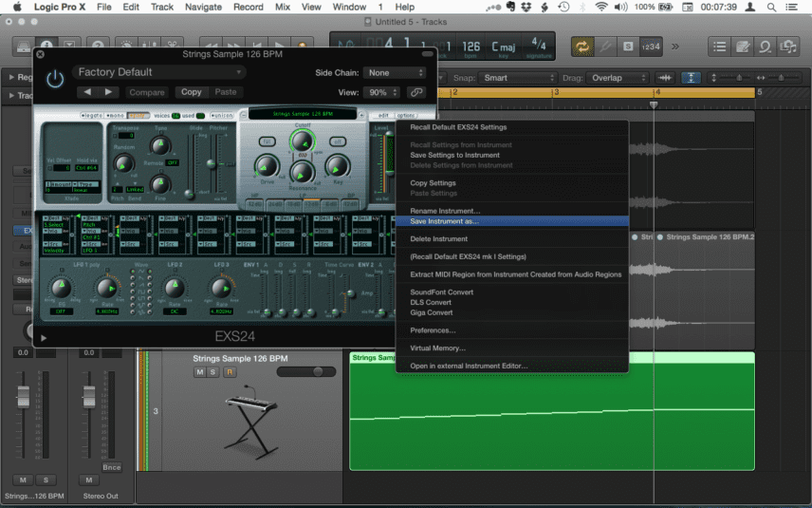Select Save Instrument as… menu entry
812x508 pixels.
(x=512, y=221)
